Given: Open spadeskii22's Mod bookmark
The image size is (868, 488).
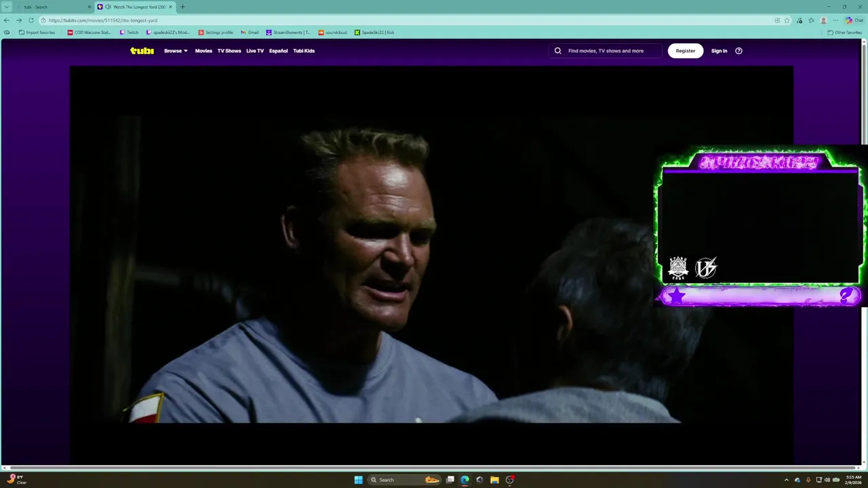Looking at the screenshot, I should [168, 33].
